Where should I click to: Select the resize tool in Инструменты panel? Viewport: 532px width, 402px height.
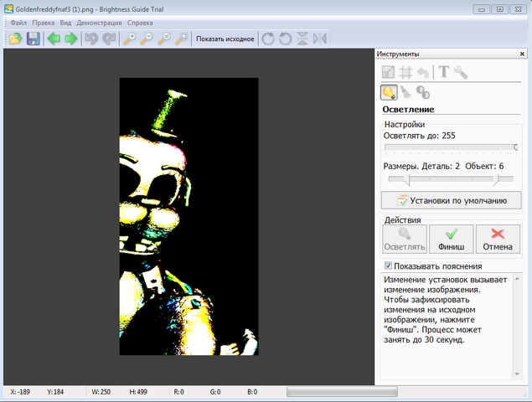click(388, 72)
